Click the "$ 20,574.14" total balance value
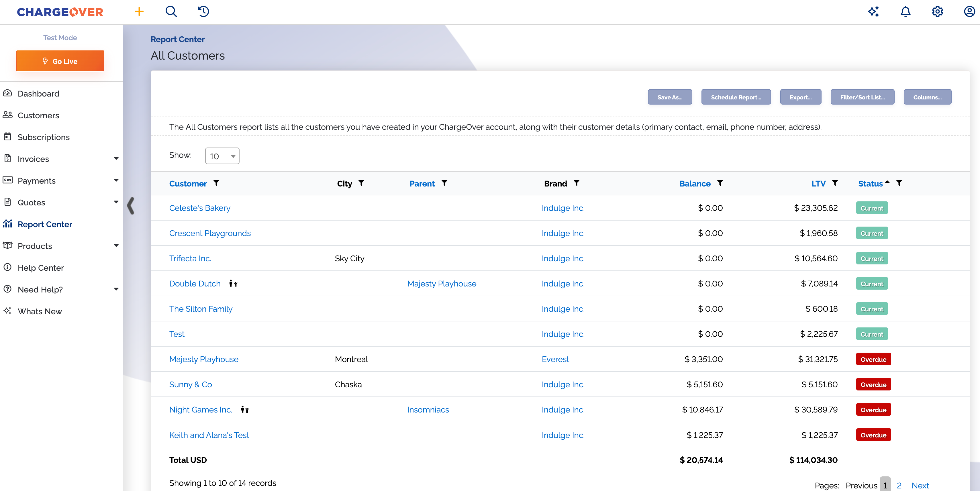980x491 pixels. click(701, 460)
